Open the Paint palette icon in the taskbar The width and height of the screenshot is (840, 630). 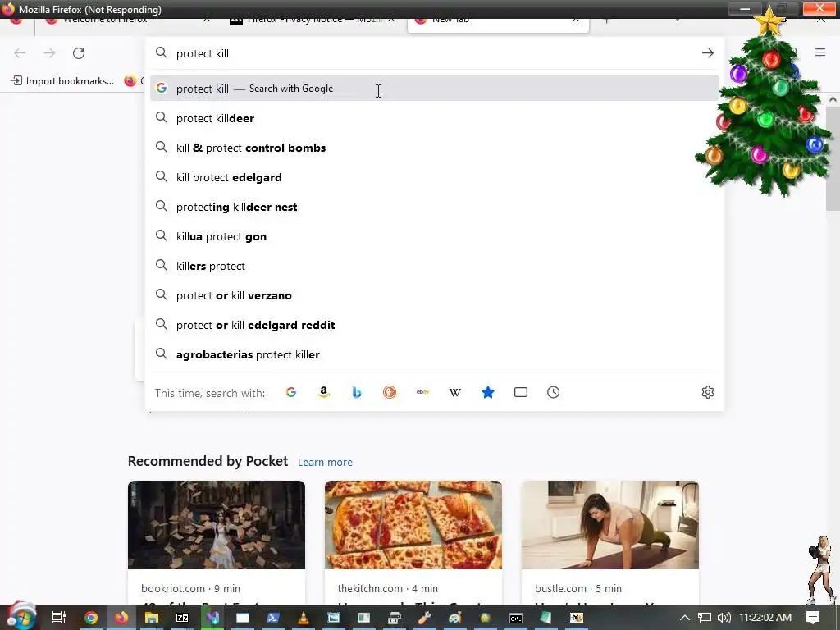pyautogui.click(x=454, y=618)
